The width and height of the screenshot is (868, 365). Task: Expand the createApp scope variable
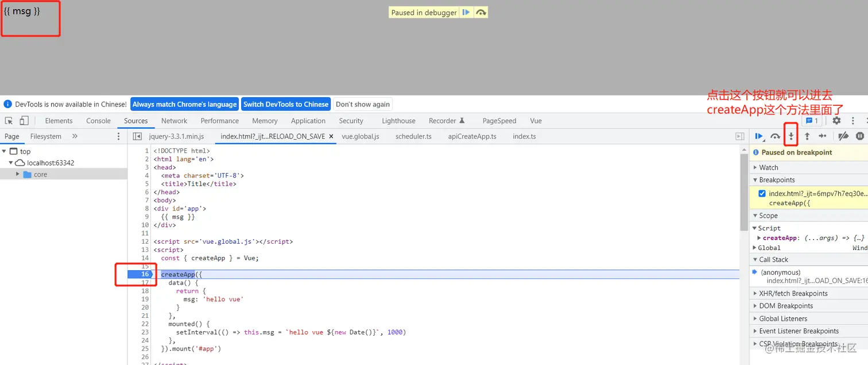[759, 238]
